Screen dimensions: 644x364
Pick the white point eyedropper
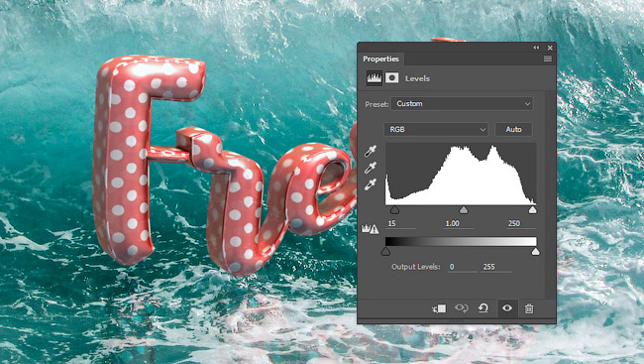click(x=371, y=184)
